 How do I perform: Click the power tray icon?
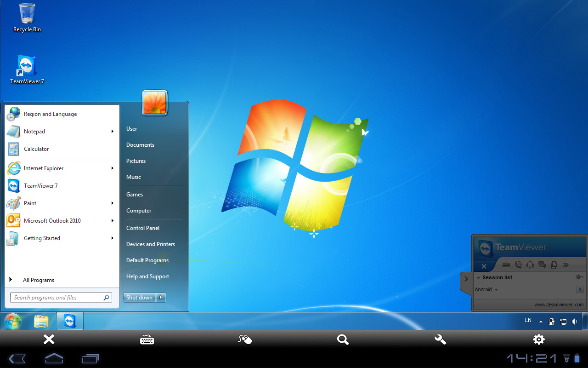point(552,322)
